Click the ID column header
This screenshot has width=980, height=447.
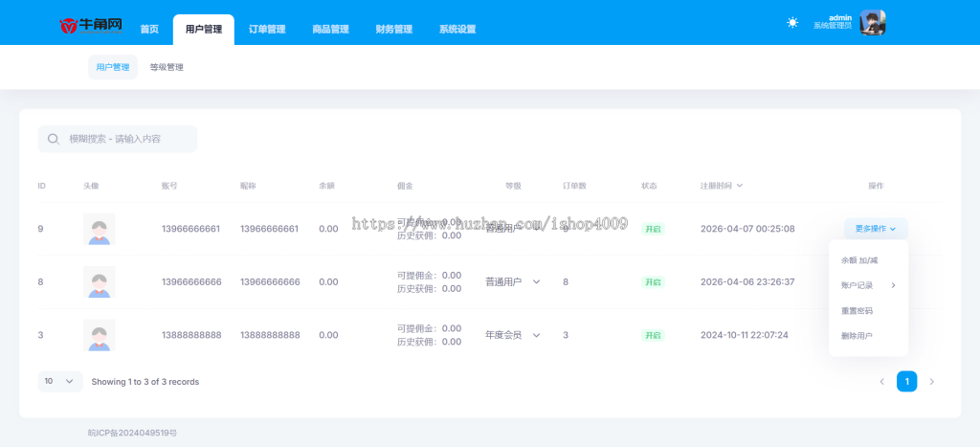42,186
